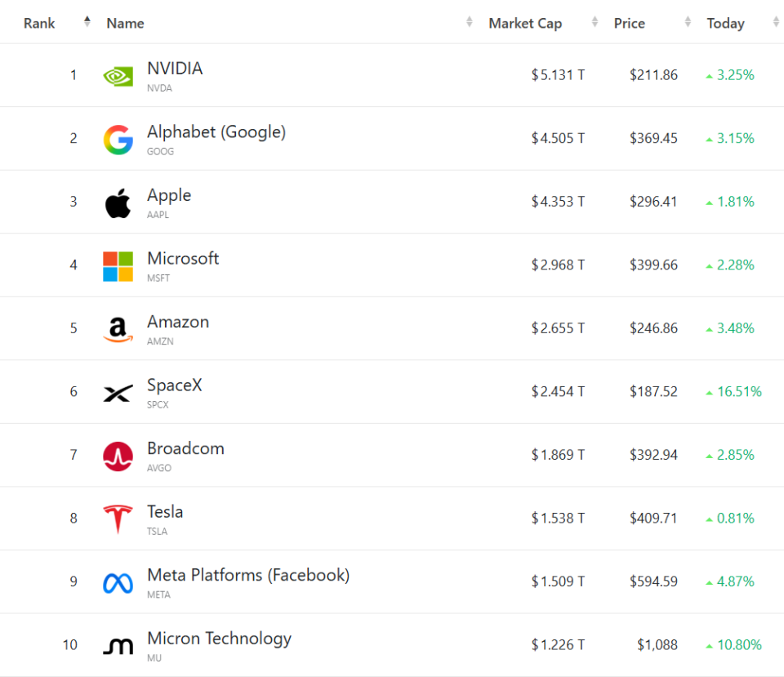Click the Today column header
The height and width of the screenshot is (677, 784).
click(x=725, y=23)
